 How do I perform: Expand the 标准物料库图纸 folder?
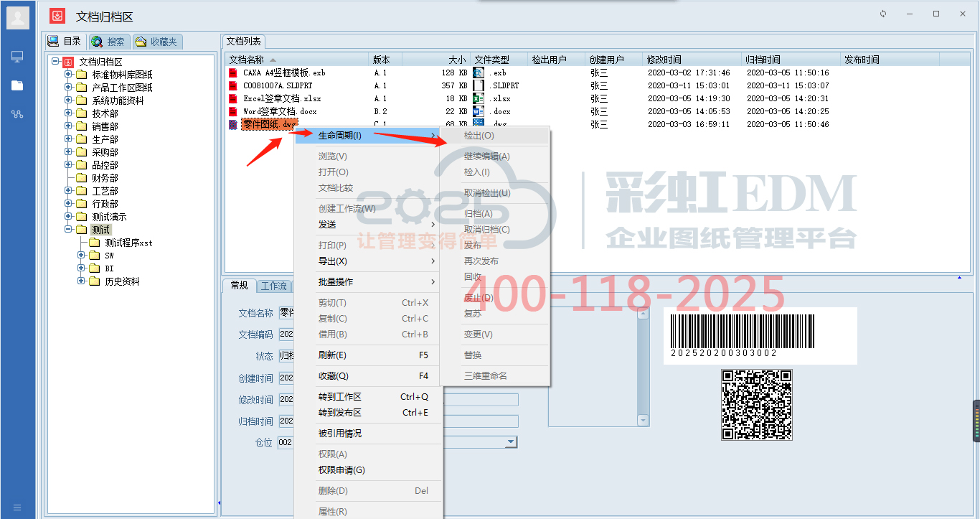(68, 75)
